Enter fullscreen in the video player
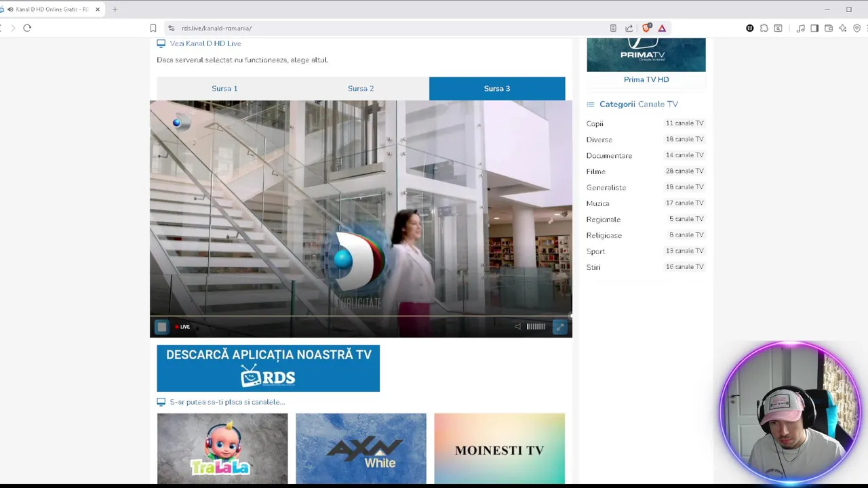 tap(559, 327)
